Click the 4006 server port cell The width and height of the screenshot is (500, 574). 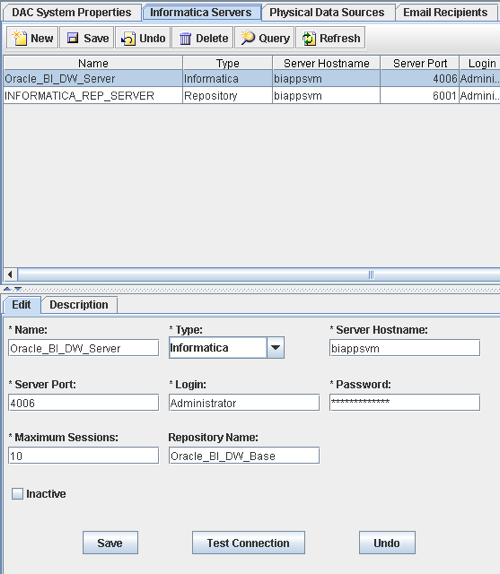pyautogui.click(x=419, y=78)
